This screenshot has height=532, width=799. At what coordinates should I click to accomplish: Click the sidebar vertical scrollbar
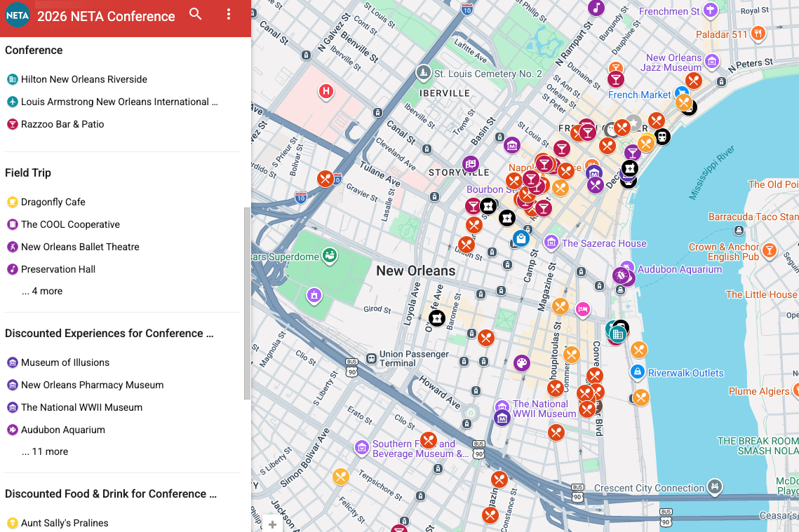point(247,303)
